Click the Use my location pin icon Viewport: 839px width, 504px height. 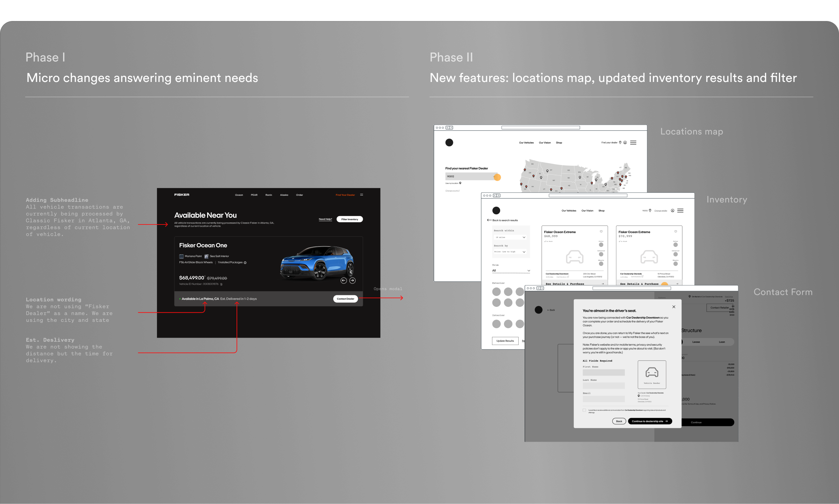coord(460,183)
